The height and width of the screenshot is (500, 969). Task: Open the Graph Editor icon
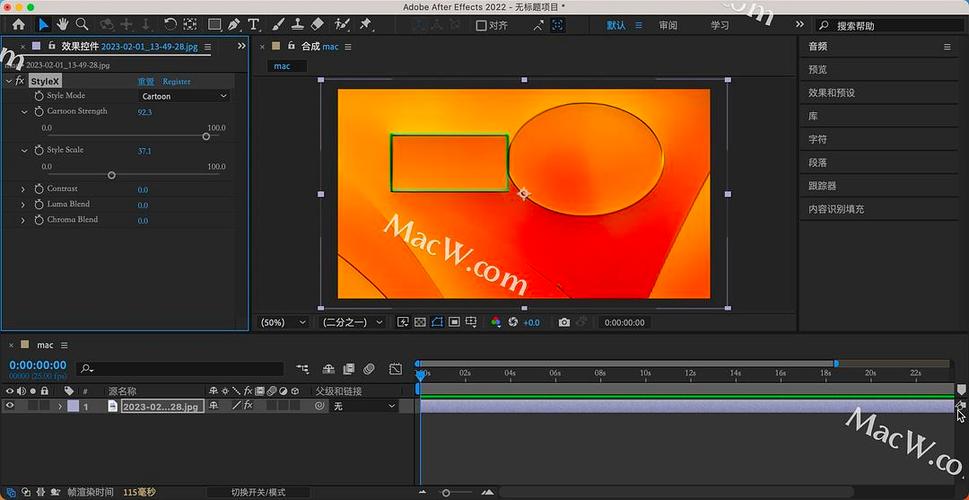point(396,369)
